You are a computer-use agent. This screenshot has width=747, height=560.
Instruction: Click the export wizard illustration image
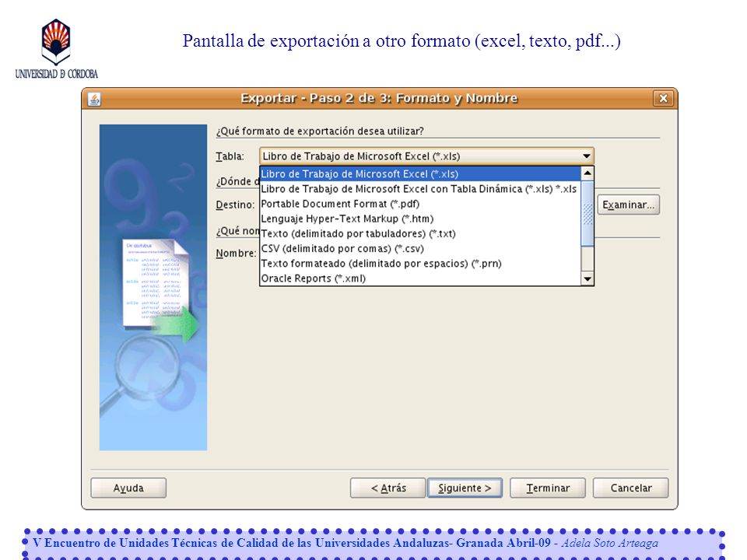pyautogui.click(x=153, y=288)
